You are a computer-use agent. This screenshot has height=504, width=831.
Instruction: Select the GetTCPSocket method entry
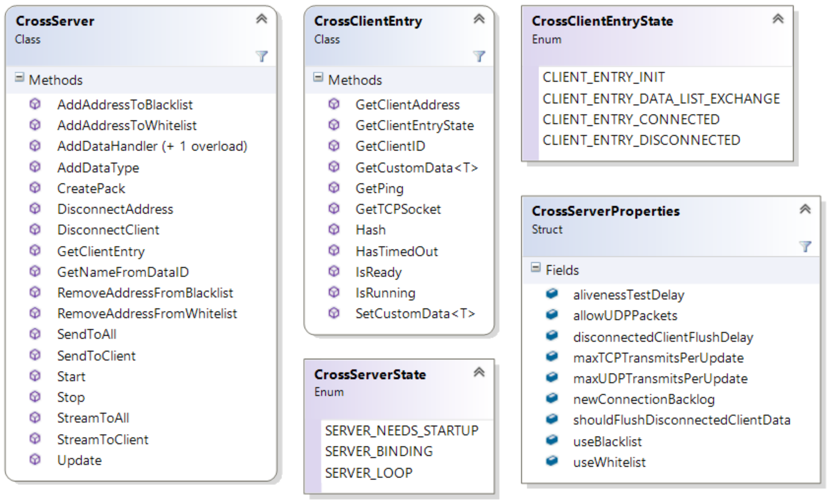(x=398, y=209)
